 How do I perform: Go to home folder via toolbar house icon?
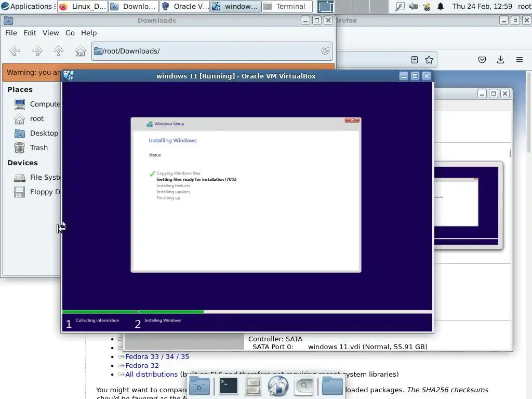tap(80, 51)
